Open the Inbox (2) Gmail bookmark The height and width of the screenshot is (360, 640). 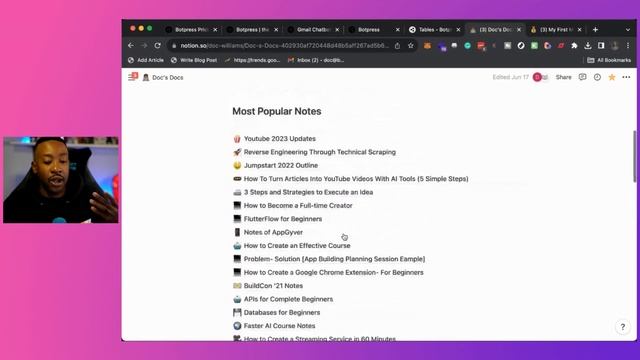click(x=316, y=60)
